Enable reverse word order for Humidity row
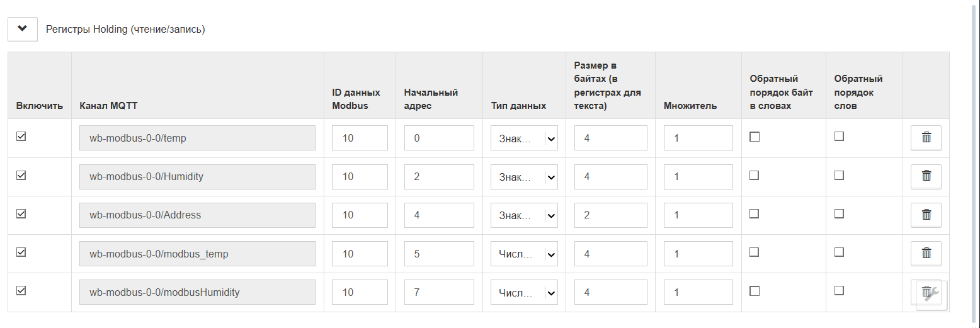Viewport: 980px width, 328px height. click(839, 175)
